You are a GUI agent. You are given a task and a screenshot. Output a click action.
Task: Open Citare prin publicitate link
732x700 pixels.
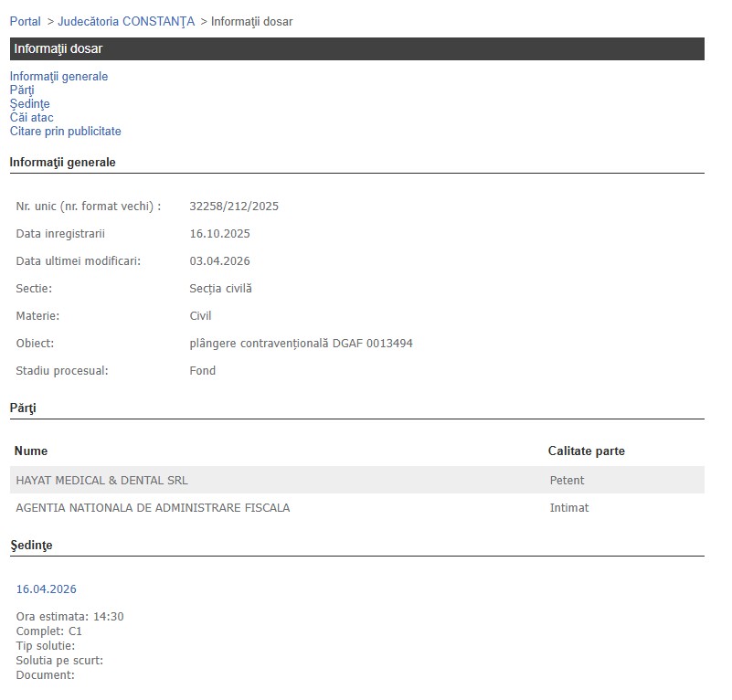point(65,132)
